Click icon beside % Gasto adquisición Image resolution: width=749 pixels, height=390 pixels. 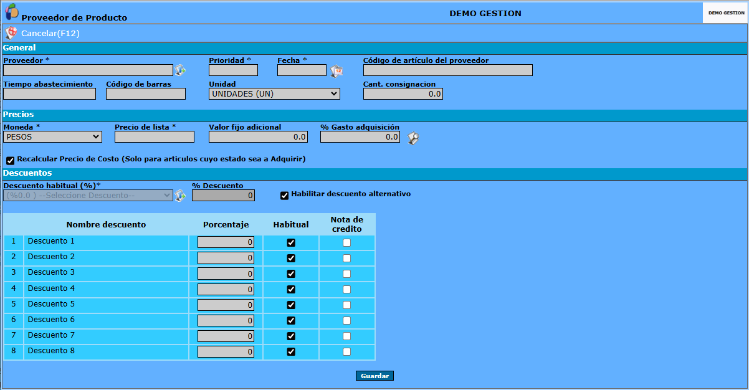[x=413, y=138]
